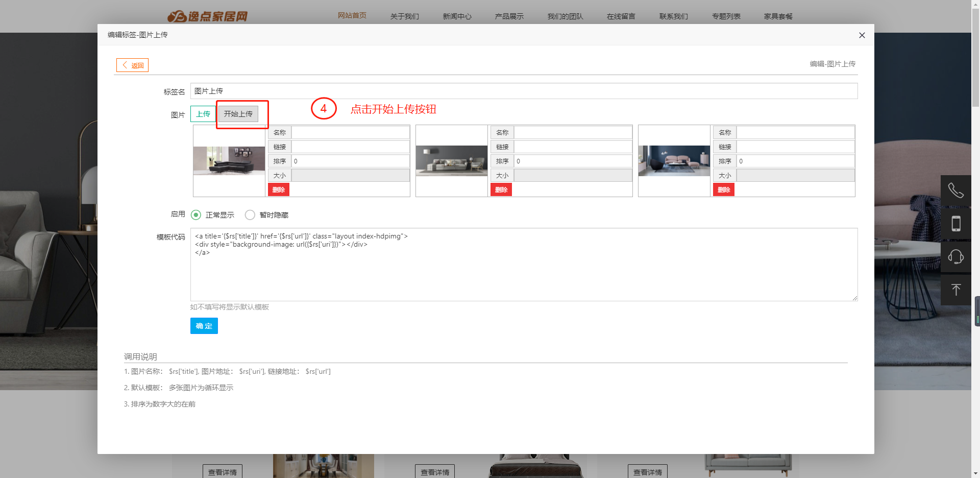Delete the second image with grey sofa

point(501,190)
